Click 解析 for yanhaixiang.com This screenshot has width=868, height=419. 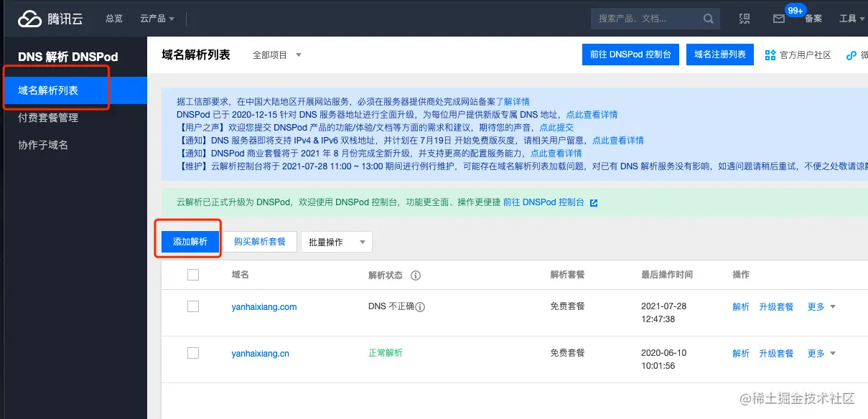coord(741,306)
